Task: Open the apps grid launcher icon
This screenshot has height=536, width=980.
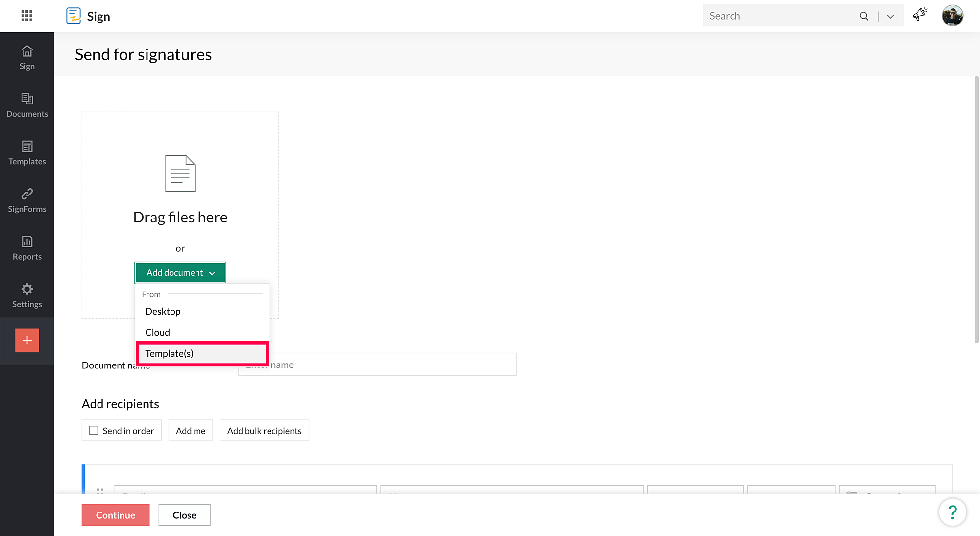Action: click(27, 16)
